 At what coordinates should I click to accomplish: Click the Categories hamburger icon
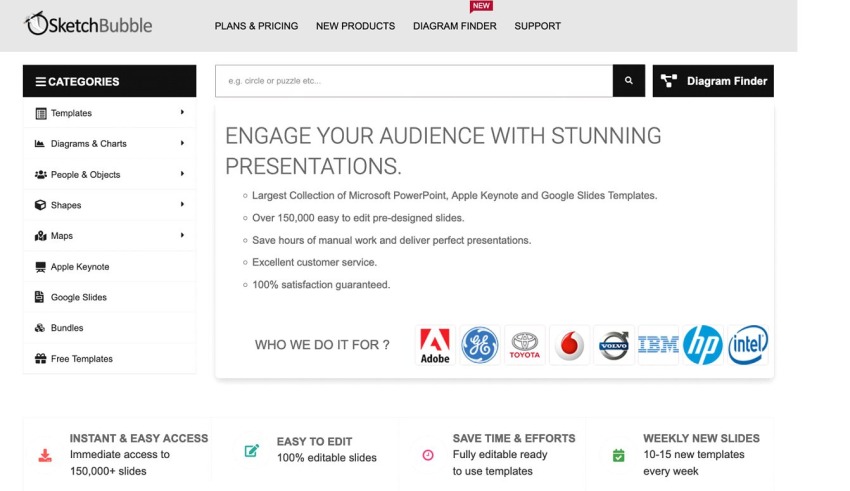click(x=40, y=82)
